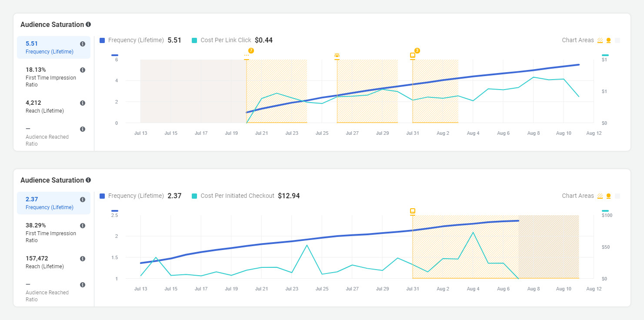Click the Cost Per Initiated Checkout legend label

[237, 196]
